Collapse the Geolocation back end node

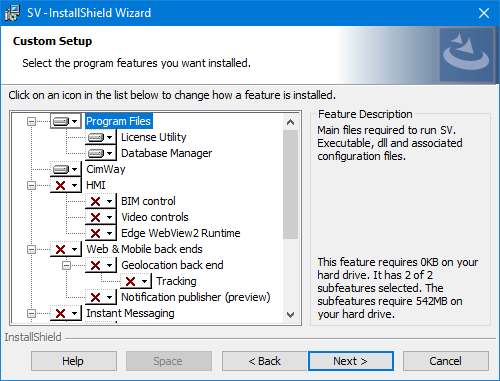coord(67,265)
